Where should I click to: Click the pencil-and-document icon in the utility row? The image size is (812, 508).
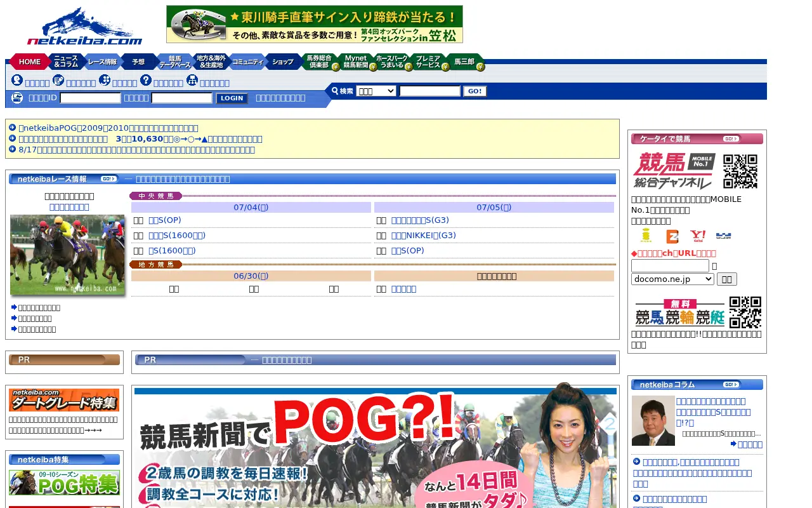pos(58,80)
